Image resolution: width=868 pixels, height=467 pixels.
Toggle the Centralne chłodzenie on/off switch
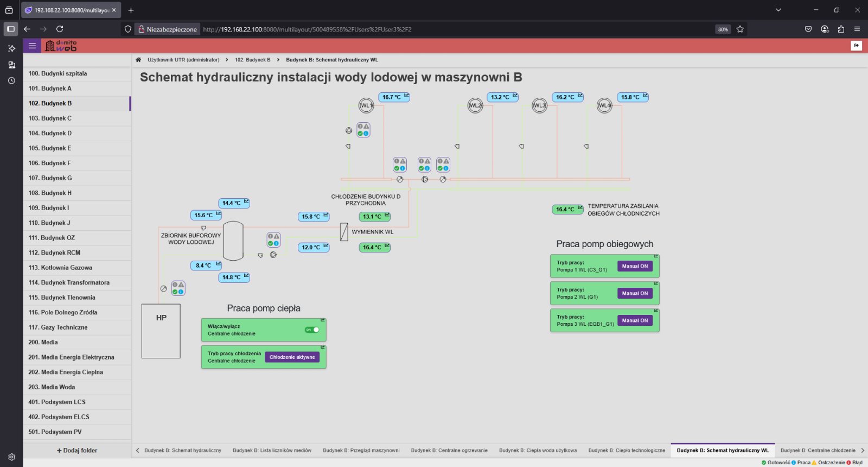click(x=312, y=330)
